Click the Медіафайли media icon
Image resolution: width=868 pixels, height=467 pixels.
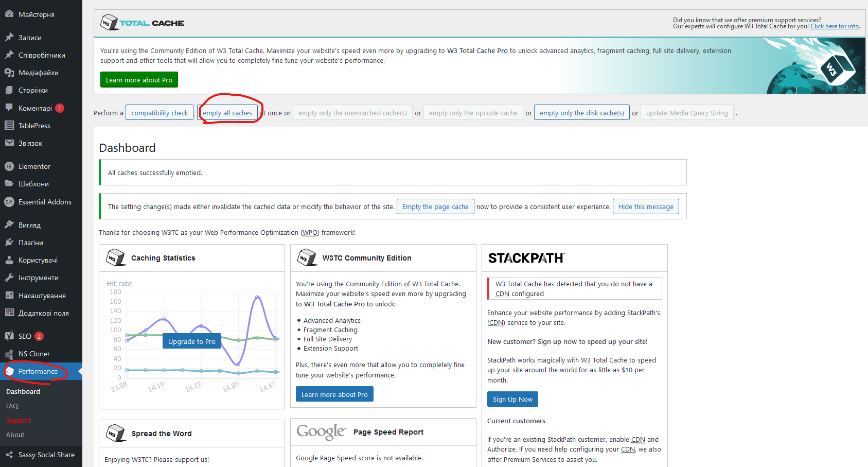9,73
